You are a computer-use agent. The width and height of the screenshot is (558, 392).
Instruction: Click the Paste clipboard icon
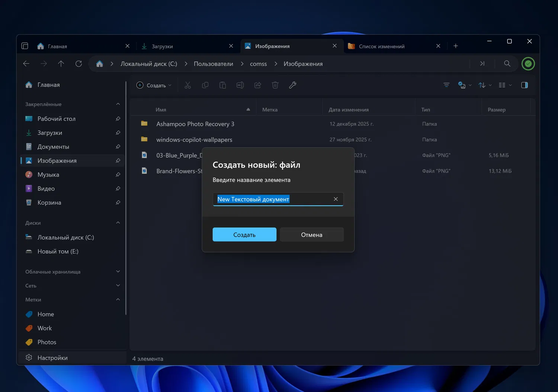point(222,85)
